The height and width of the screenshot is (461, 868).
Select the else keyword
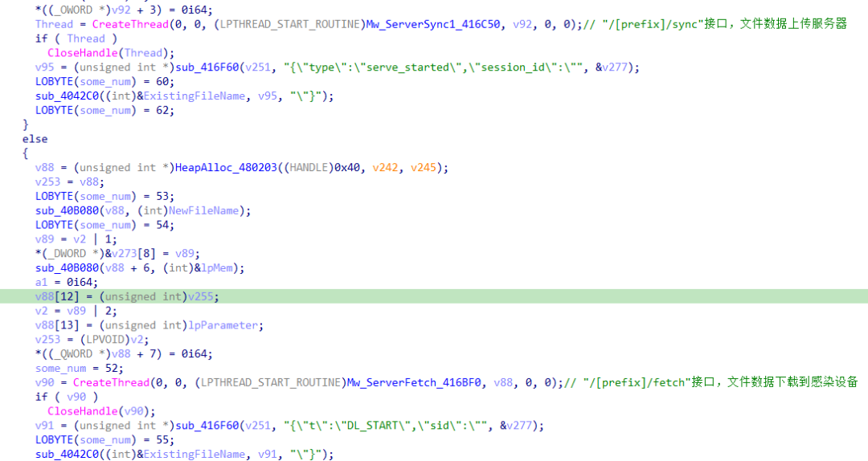pyautogui.click(x=35, y=139)
